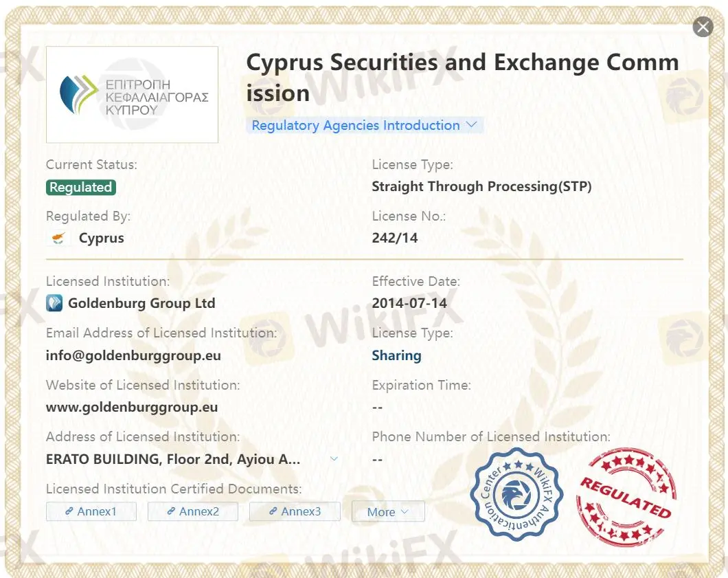Close the license certificate popup
The height and width of the screenshot is (578, 728).
tap(703, 27)
